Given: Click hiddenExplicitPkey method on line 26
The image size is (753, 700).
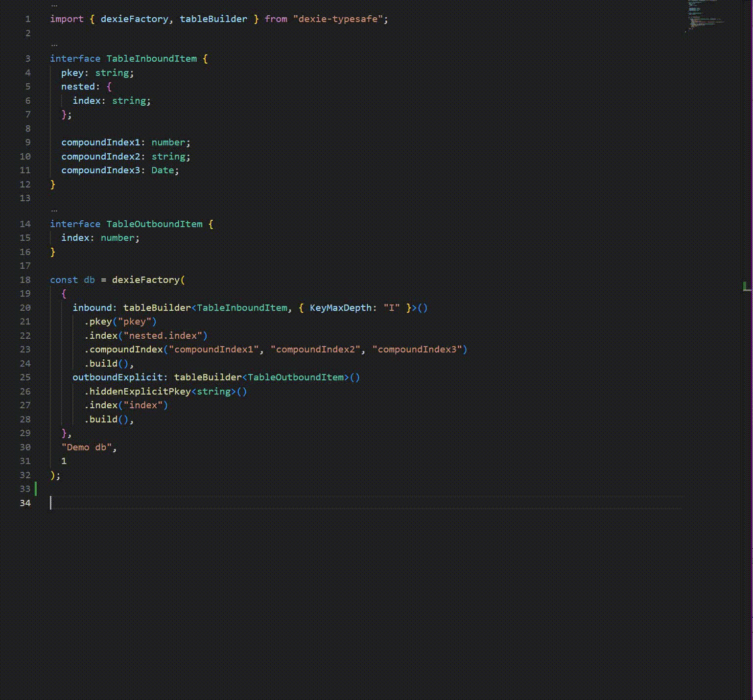Looking at the screenshot, I should coord(141,392).
